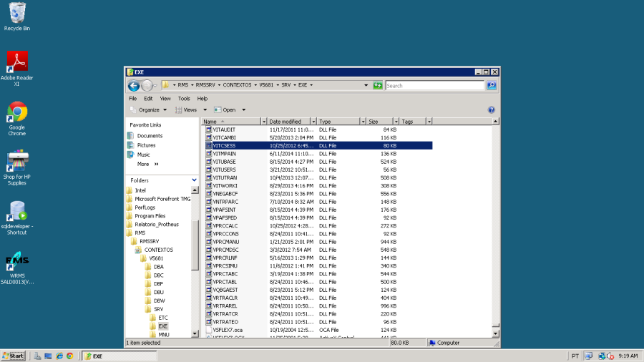Select the VPRCMANU file row

[x=318, y=242]
